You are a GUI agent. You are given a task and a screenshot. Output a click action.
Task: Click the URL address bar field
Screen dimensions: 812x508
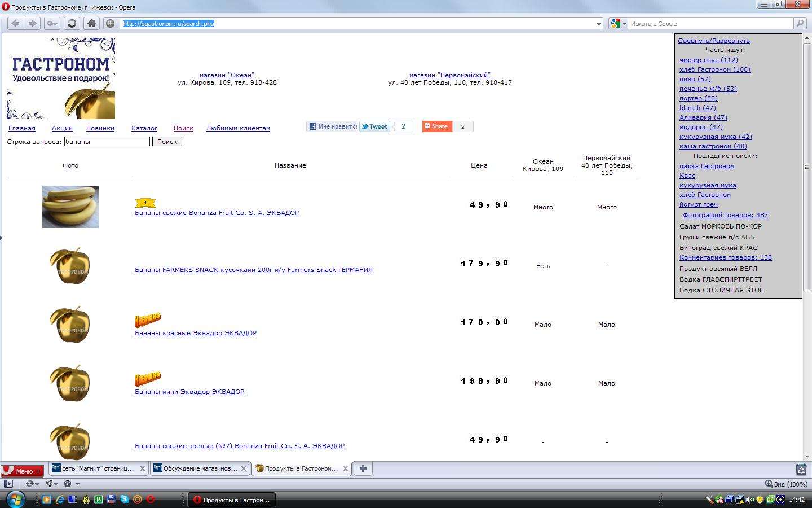coord(358,24)
